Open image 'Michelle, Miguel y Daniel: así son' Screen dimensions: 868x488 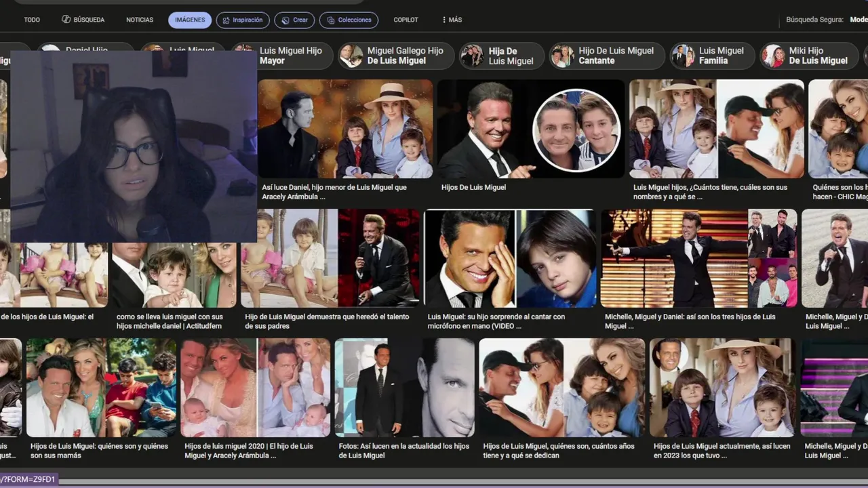[699, 258]
